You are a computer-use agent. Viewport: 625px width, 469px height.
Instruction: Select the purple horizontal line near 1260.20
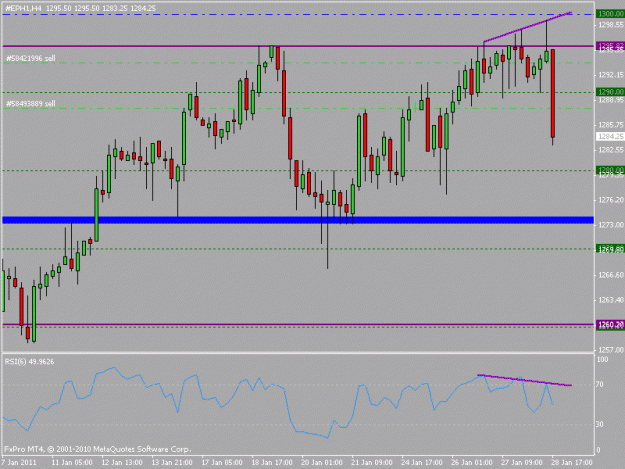click(x=298, y=324)
